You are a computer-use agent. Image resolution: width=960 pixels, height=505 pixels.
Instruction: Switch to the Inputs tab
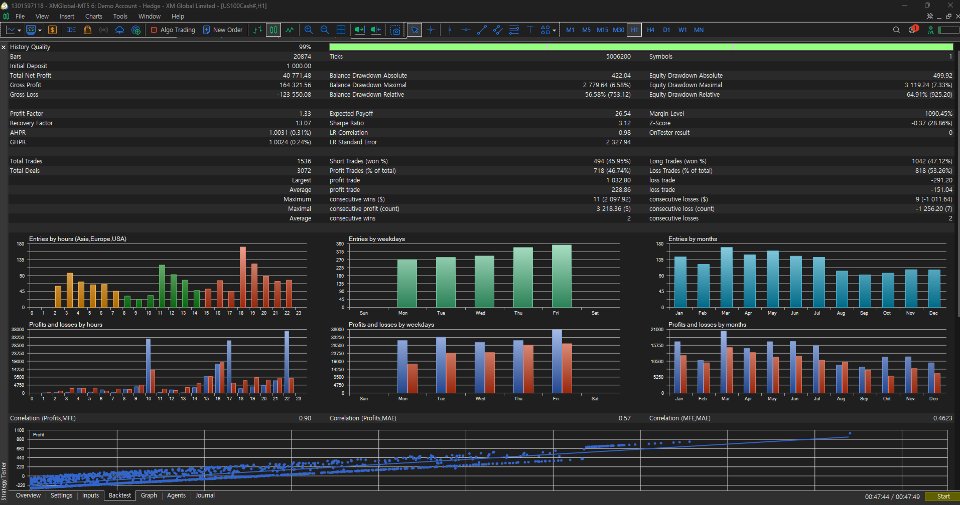(91, 495)
